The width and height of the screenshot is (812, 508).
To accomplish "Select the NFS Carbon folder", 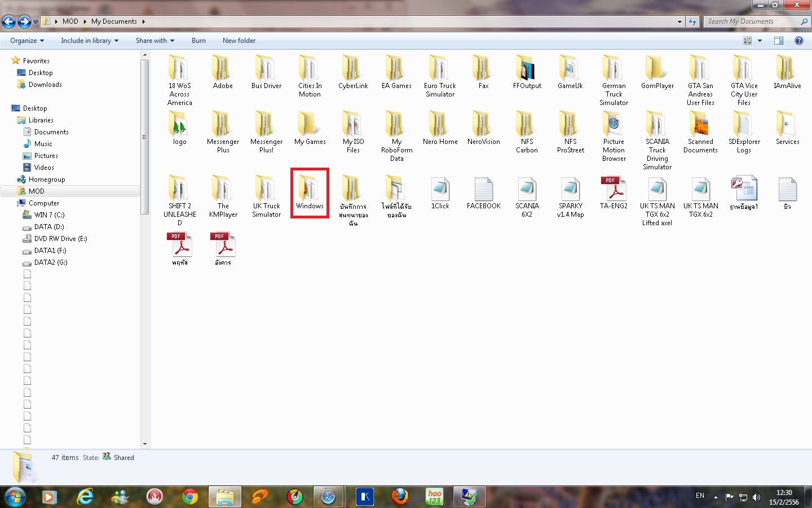I will pyautogui.click(x=527, y=132).
